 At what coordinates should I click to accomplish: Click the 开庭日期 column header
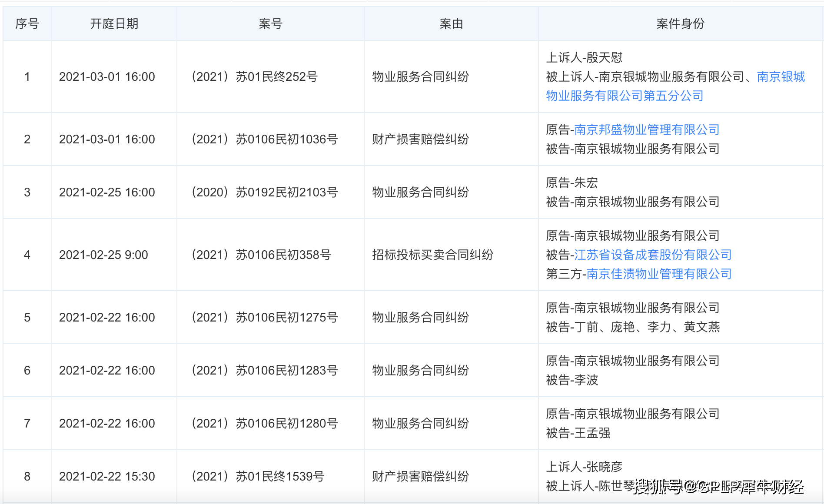[x=114, y=23]
